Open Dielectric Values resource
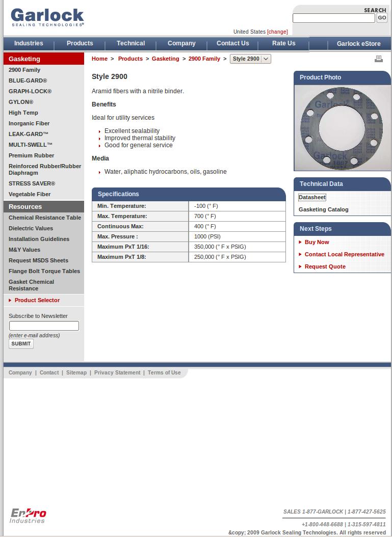This screenshot has width=392, height=537. pyautogui.click(x=31, y=228)
